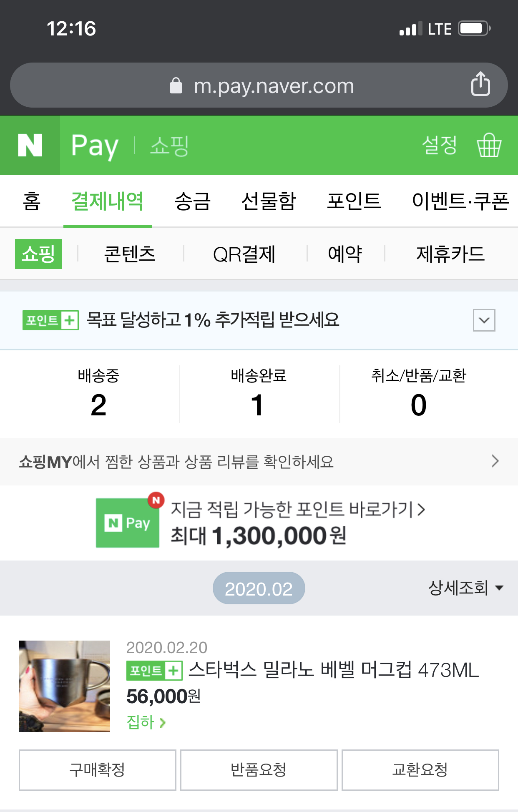Expand the 1% 추가적립 banner chevron
Viewport: 518px width, 812px height.
click(x=484, y=320)
